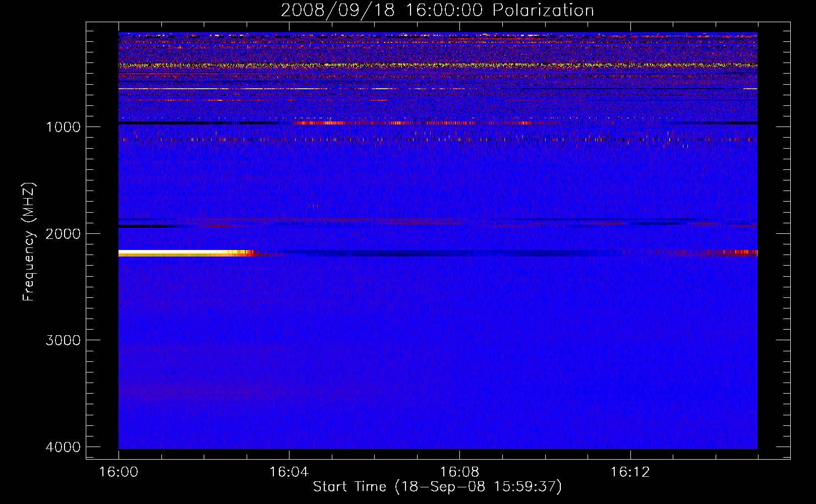Click the 3000 frequency tick label
The image size is (816, 504).
tap(63, 340)
